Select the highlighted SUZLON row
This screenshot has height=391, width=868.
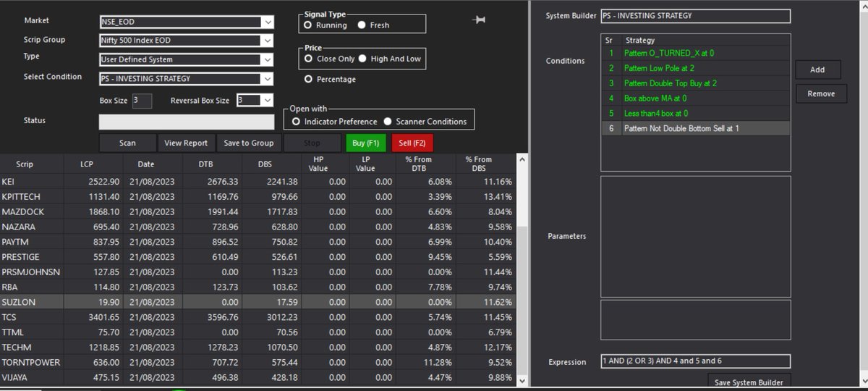[x=258, y=301]
